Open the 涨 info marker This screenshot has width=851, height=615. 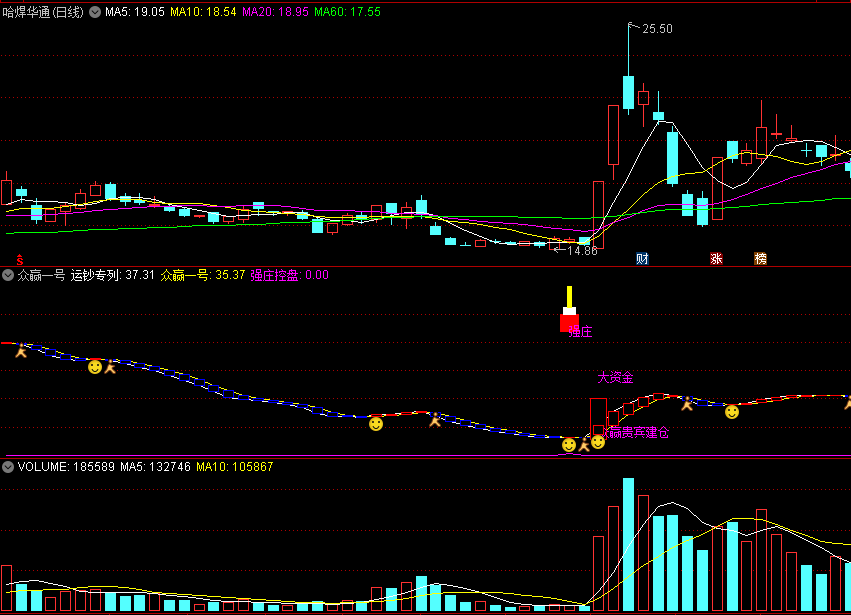tap(716, 258)
